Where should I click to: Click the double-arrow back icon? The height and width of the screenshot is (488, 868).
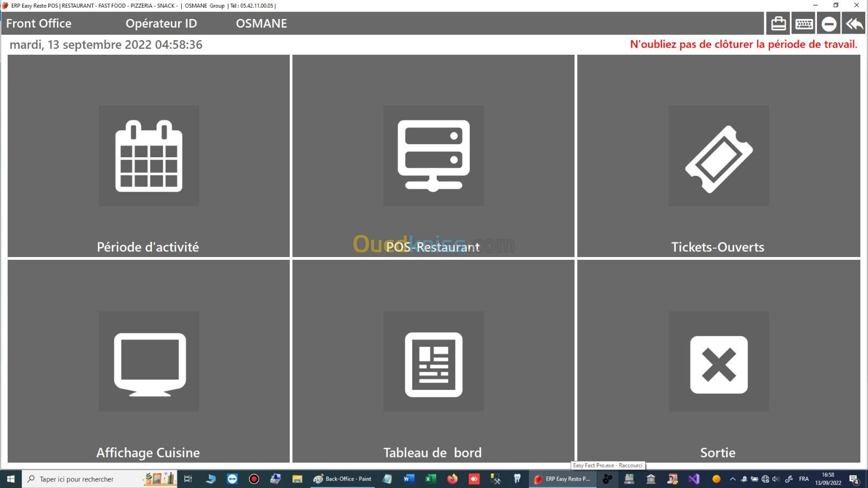tap(854, 24)
